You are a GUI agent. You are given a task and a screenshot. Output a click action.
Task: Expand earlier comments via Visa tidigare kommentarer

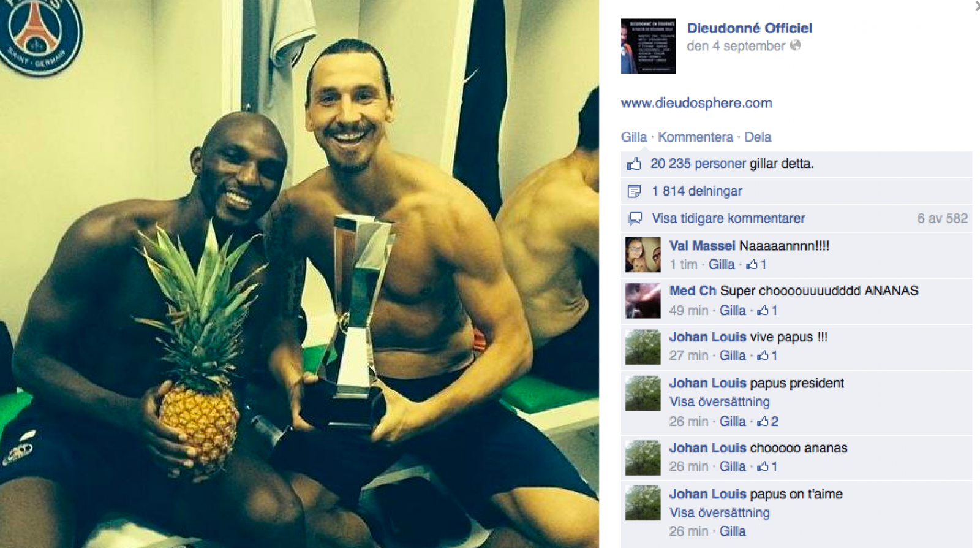point(728,218)
